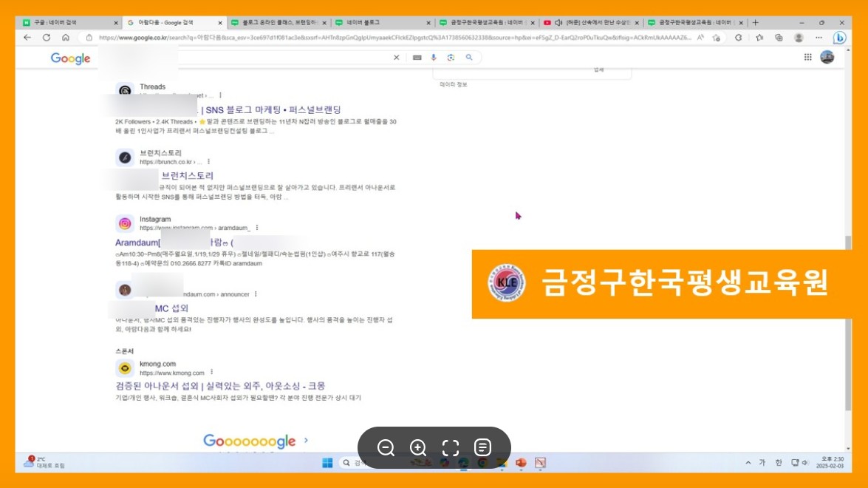
Task: Open the on-screen keyboard input tool
Action: tap(417, 58)
